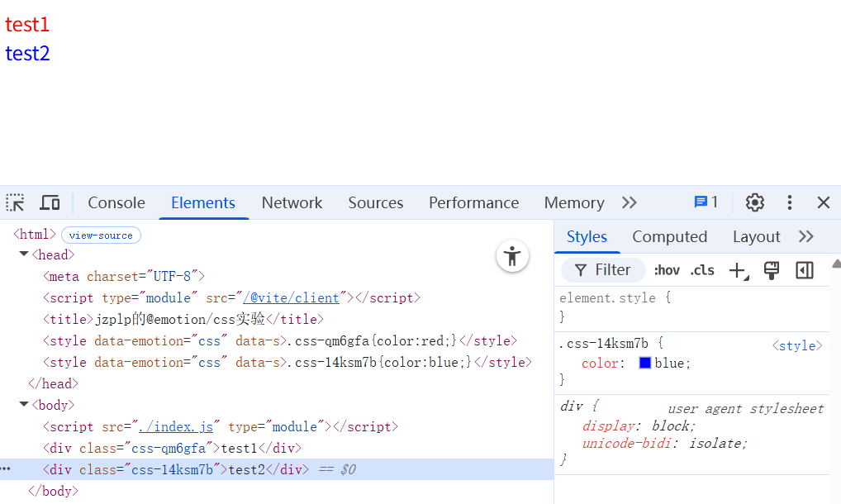This screenshot has height=504, width=841.
Task: Open the /@vite/client script link
Action: pyautogui.click(x=291, y=297)
